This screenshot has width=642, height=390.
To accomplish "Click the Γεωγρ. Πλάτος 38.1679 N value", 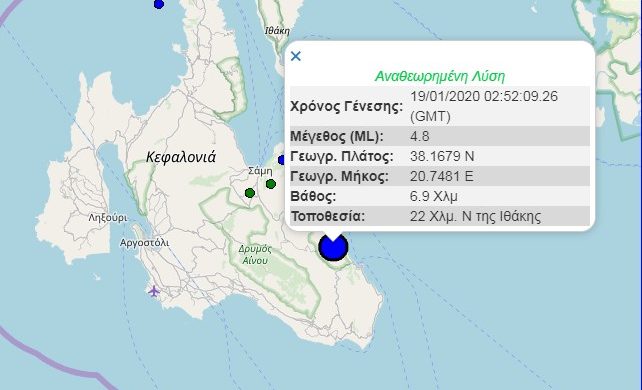I will point(442,156).
